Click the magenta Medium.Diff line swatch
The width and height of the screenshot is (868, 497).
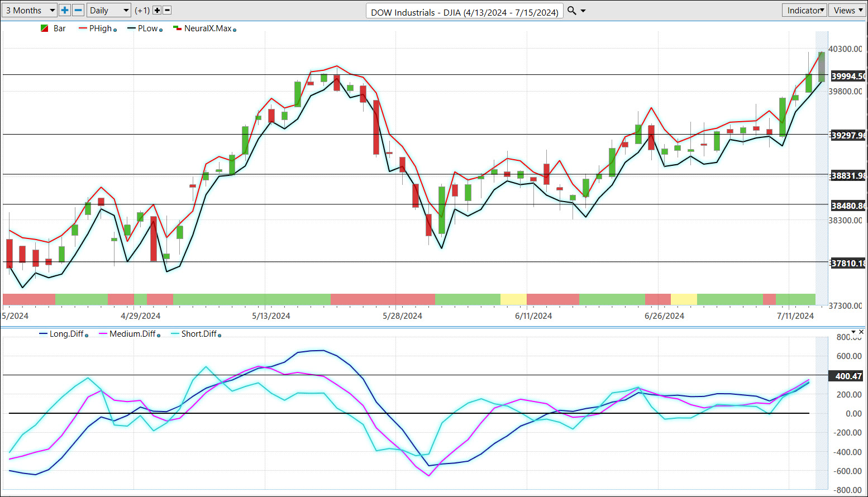coord(103,334)
